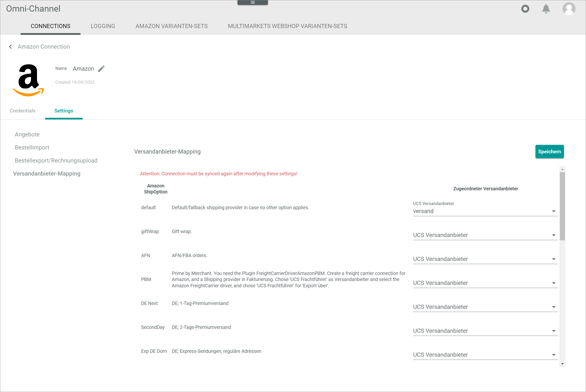This screenshot has width=586, height=392.
Task: Click the 'DE; 1-Tag-Premiumversand' description
Action: pyautogui.click(x=200, y=303)
